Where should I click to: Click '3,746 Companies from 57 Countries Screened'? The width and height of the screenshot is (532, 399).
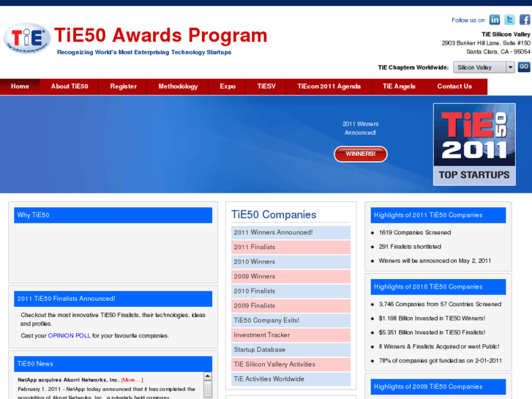[440, 305]
